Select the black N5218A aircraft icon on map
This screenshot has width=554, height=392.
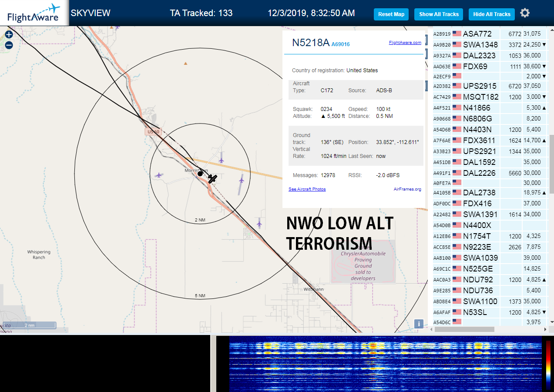point(212,178)
